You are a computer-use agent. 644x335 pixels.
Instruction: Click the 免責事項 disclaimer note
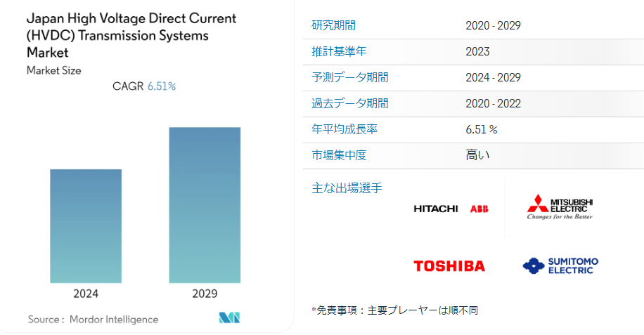point(394,310)
